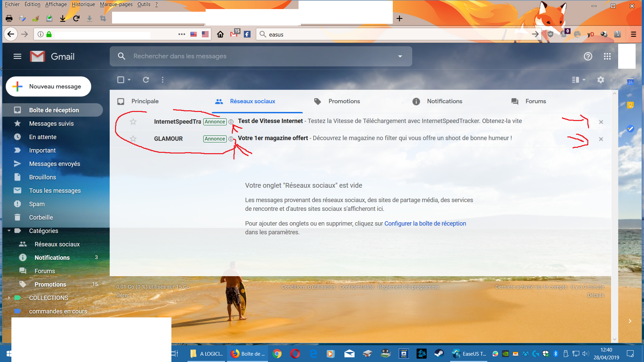Open the Google apps grid icon

pos(607,56)
